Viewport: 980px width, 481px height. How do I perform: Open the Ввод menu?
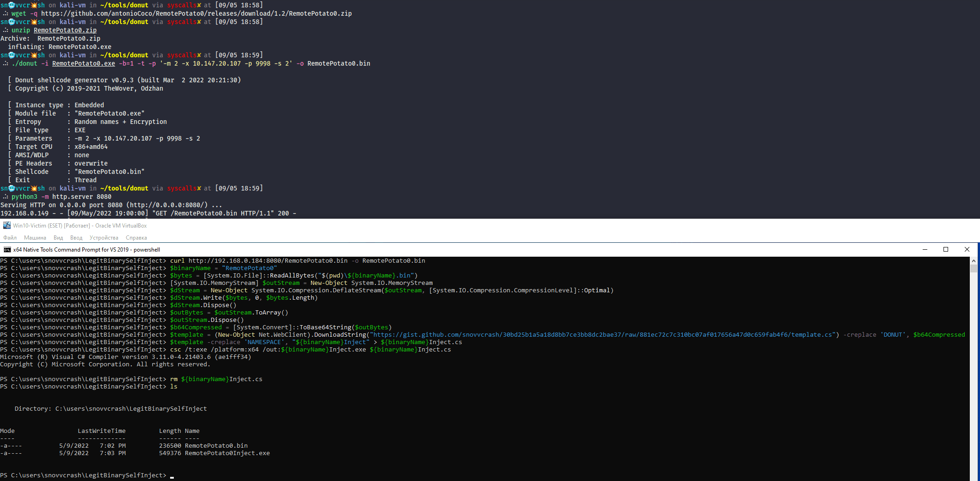coord(76,237)
